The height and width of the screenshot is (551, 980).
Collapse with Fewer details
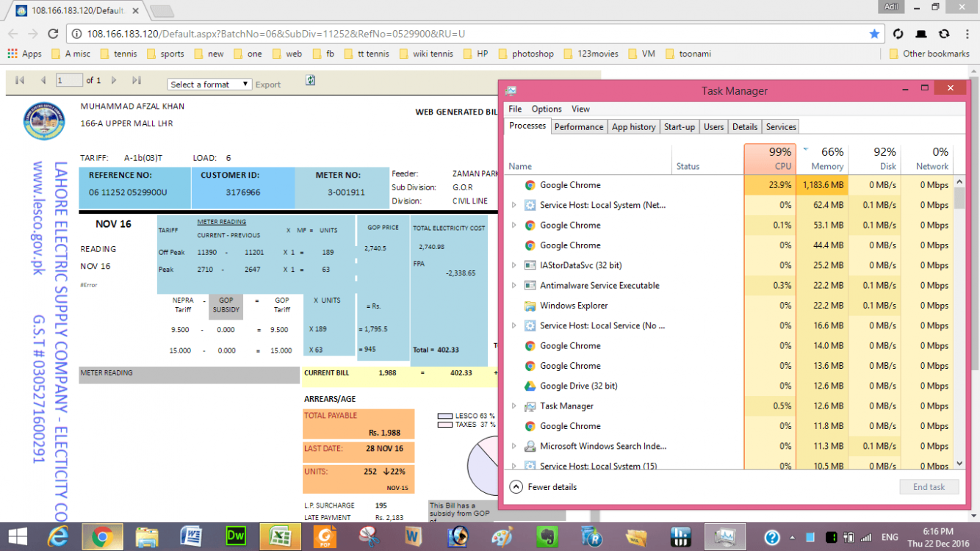pyautogui.click(x=543, y=487)
